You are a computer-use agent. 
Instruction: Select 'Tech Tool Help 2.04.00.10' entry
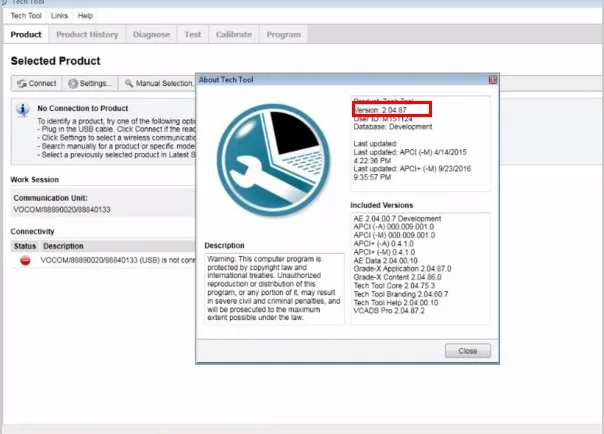[396, 303]
